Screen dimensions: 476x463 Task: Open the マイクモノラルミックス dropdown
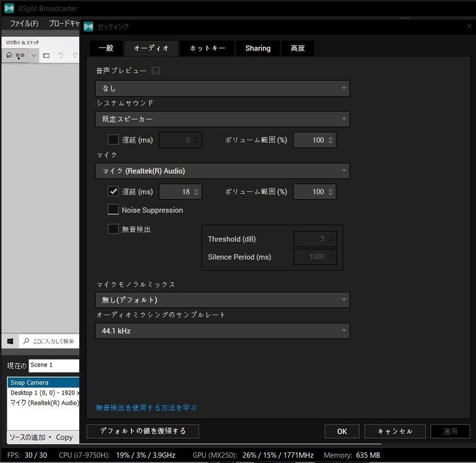coord(222,300)
